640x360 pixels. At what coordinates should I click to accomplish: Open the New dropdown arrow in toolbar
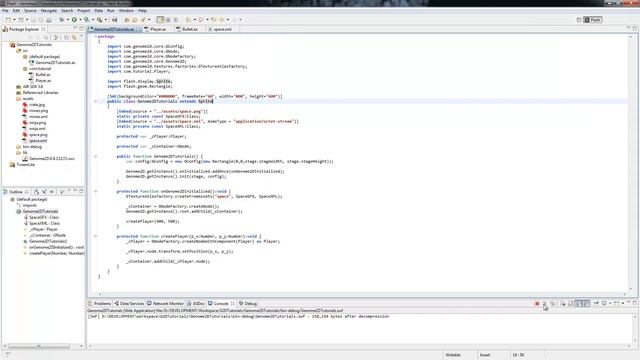pos(14,20)
